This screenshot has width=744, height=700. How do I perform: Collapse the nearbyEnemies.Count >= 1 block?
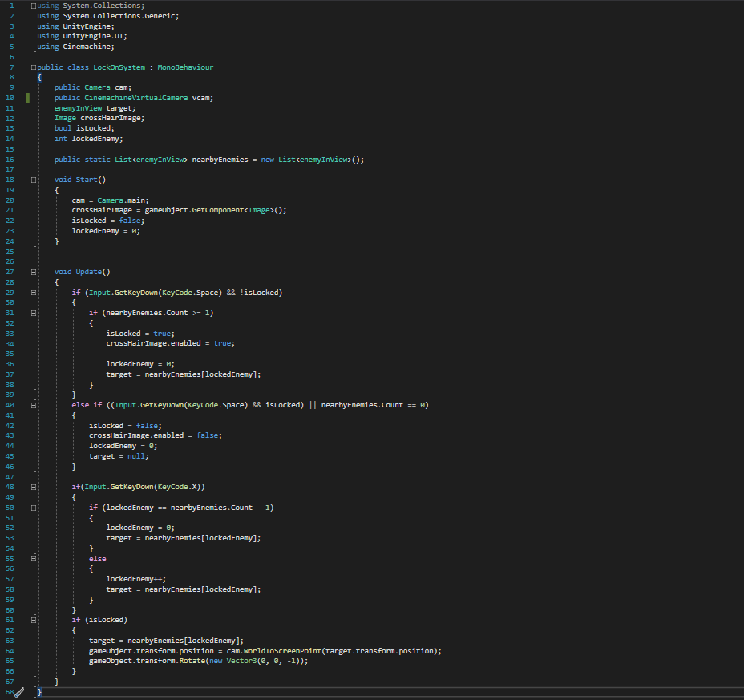click(33, 313)
